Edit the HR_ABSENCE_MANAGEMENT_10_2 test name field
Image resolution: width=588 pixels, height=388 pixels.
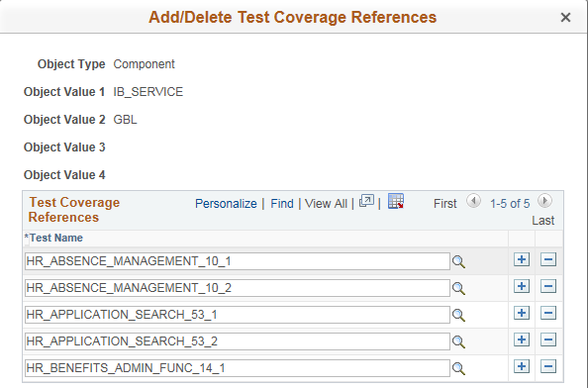238,288
